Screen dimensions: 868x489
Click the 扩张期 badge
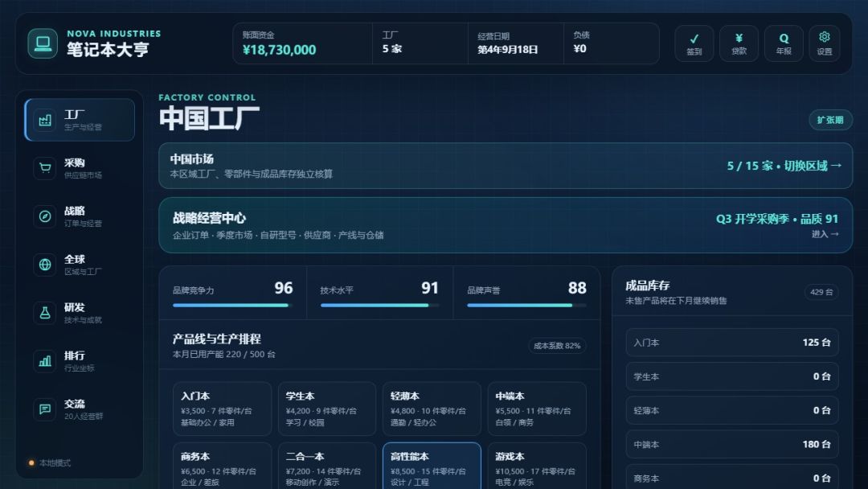(829, 120)
